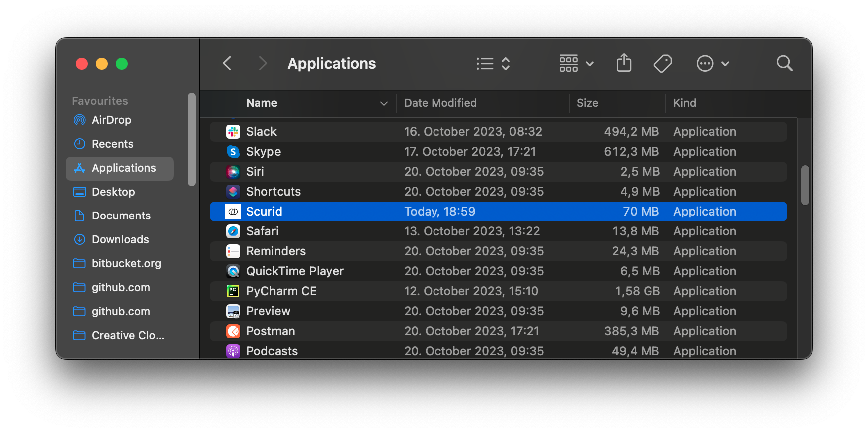Select the Slack name text
The height and width of the screenshot is (433, 868).
point(261,132)
